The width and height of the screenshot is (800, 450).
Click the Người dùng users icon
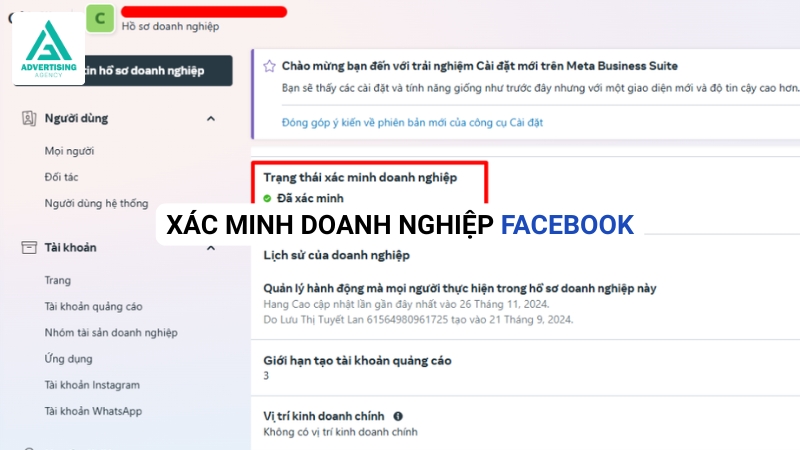point(29,118)
